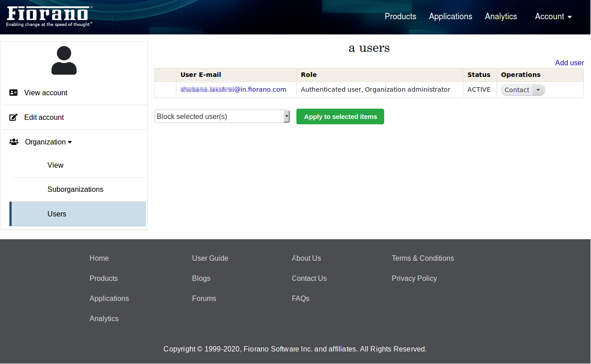Select Analytics in the top navigation bar
Viewport: 591px width, 364px height.
[x=501, y=17]
